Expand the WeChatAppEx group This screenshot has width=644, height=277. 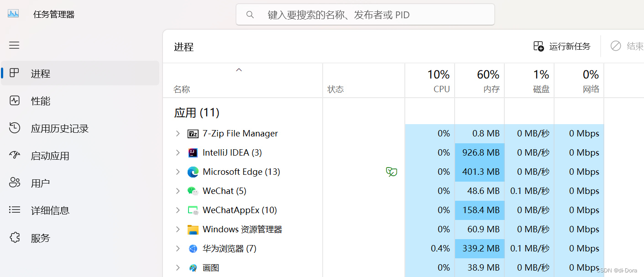coord(178,210)
